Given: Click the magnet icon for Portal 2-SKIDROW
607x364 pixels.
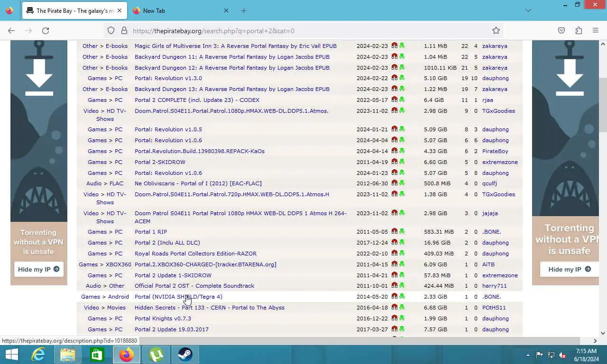Looking at the screenshot, I should [x=395, y=162].
